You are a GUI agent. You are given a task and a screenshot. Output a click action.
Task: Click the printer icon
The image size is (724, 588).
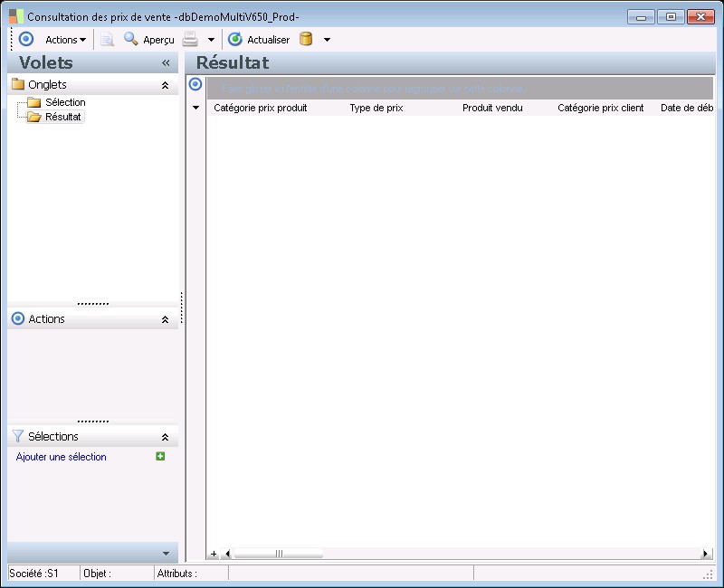pos(190,40)
